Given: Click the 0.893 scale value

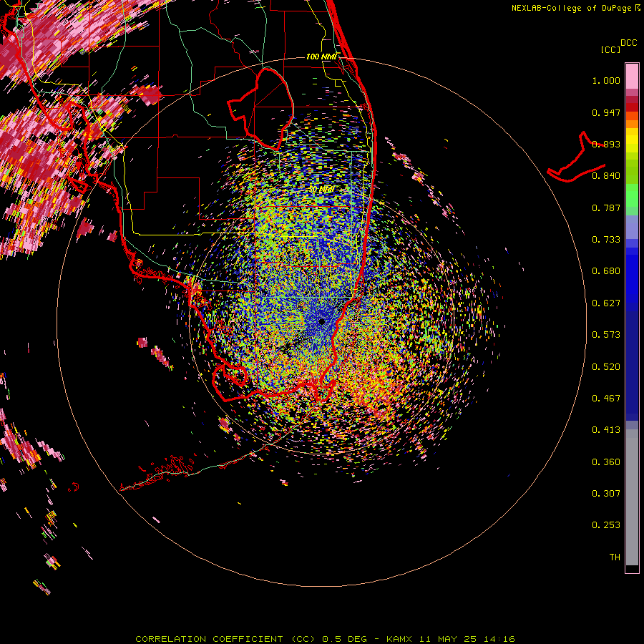Looking at the screenshot, I should (606, 144).
